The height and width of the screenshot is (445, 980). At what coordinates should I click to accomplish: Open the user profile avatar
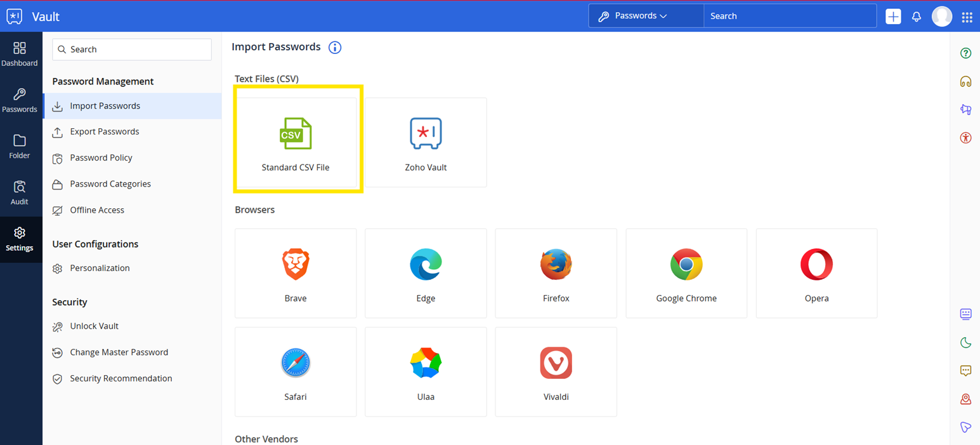942,17
